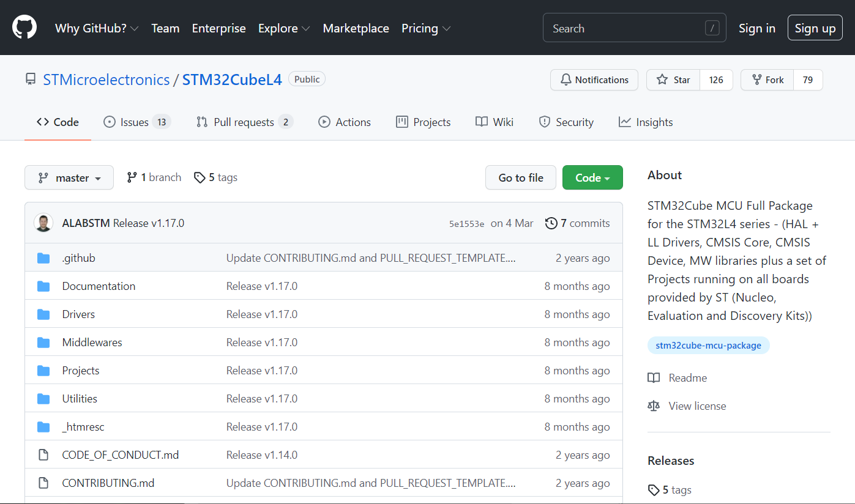855x504 pixels.
Task: Open the 1 branch link
Action: (x=154, y=177)
